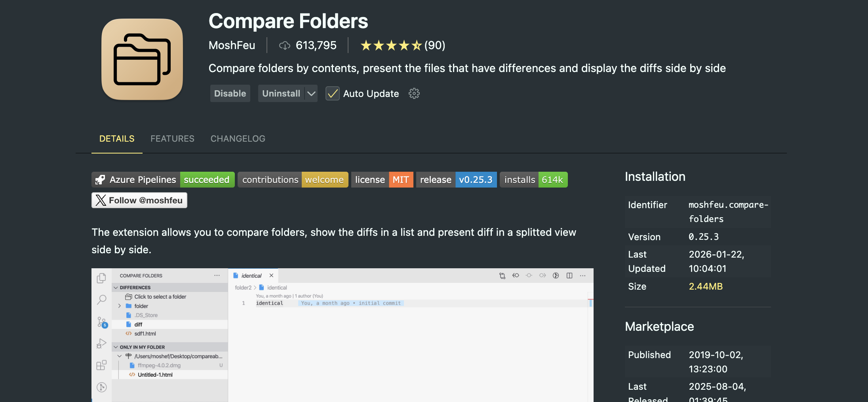Select the Details tab
Viewport: 868px width, 402px height.
pos(117,138)
